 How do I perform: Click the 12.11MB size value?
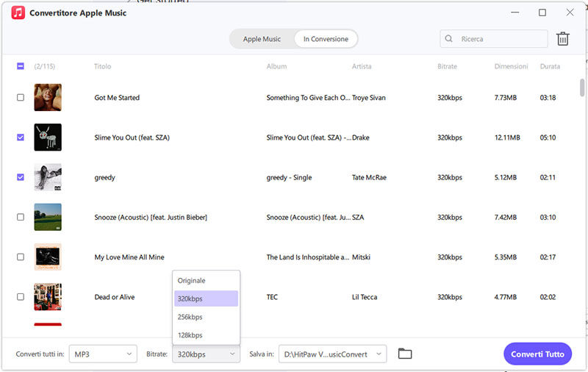click(x=507, y=137)
